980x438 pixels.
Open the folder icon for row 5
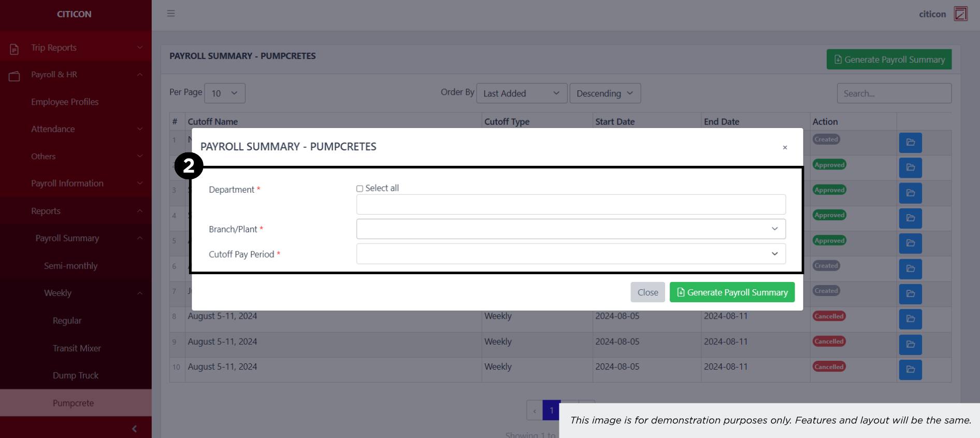(910, 243)
